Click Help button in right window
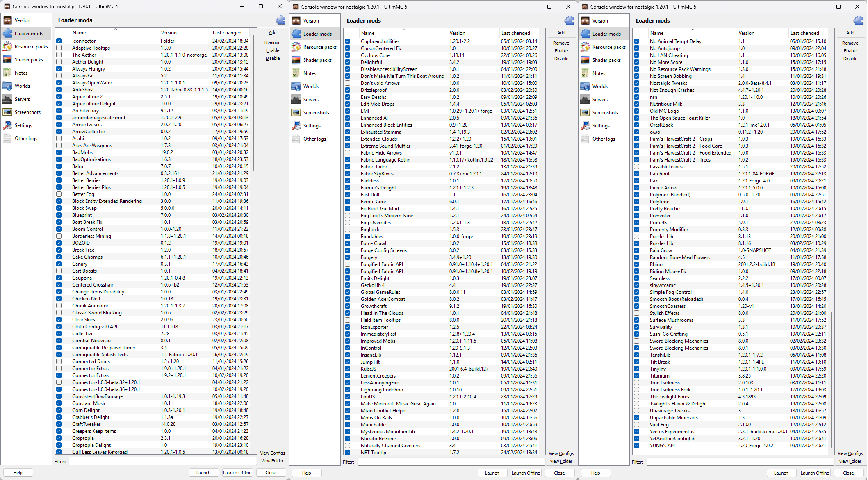The height and width of the screenshot is (480, 868). point(596,473)
